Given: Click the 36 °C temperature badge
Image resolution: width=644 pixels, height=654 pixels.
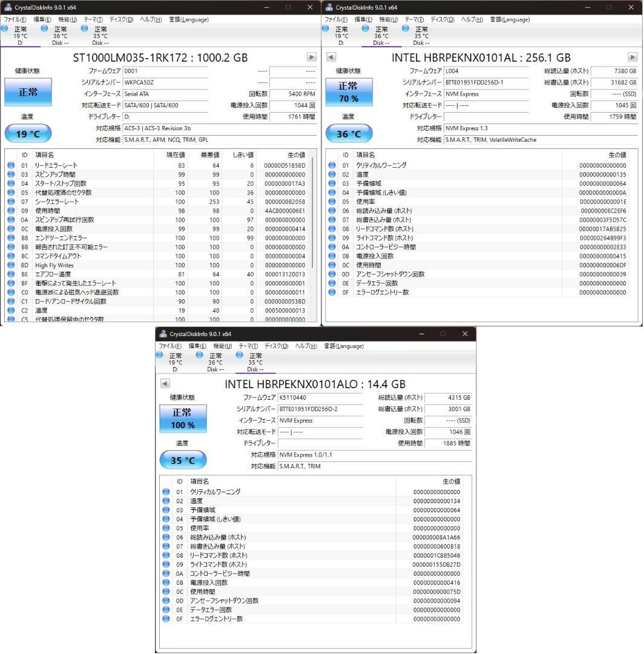Looking at the screenshot, I should click(349, 133).
